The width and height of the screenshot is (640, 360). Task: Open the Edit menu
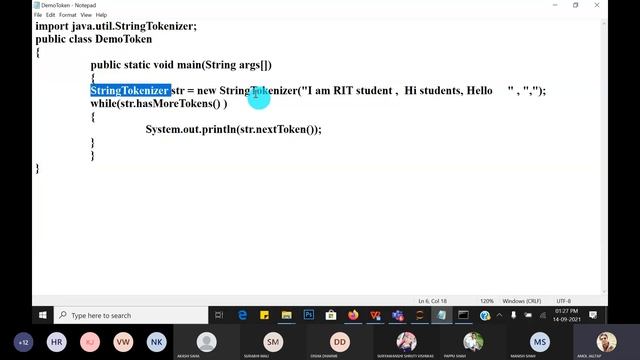tap(50, 15)
